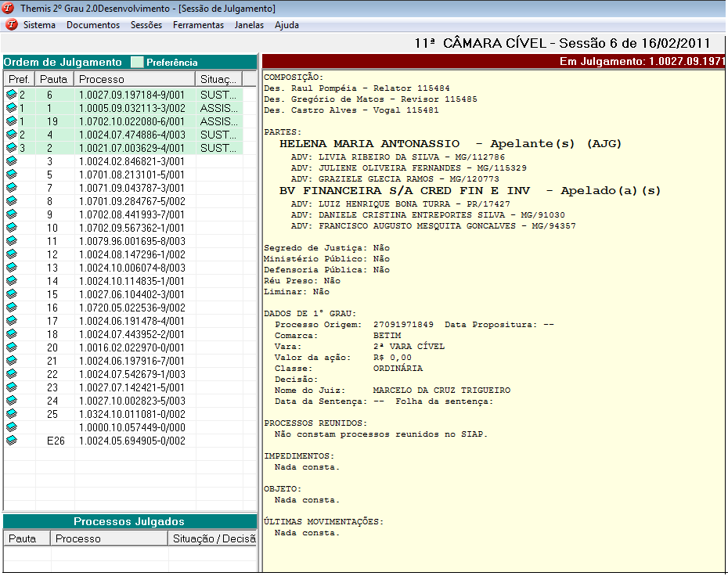Click book icon for process 1.0071.09.043787-3/001
The image size is (728, 576).
[x=12, y=188]
